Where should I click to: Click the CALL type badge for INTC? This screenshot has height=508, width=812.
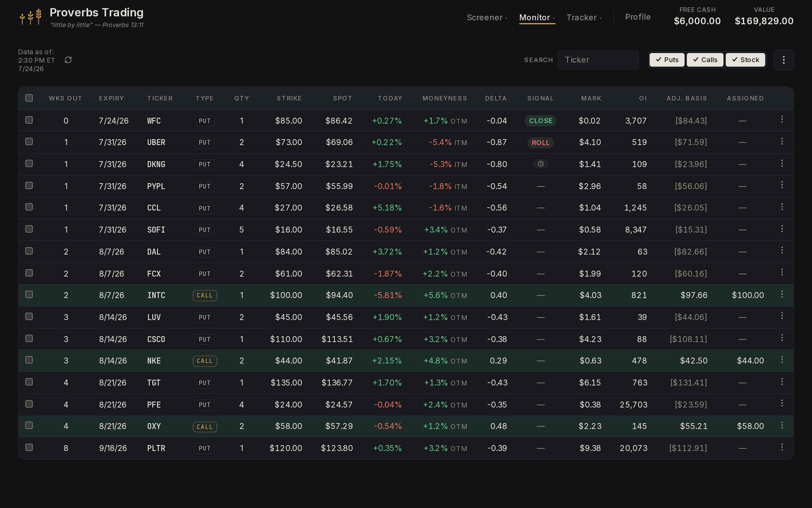click(x=205, y=295)
